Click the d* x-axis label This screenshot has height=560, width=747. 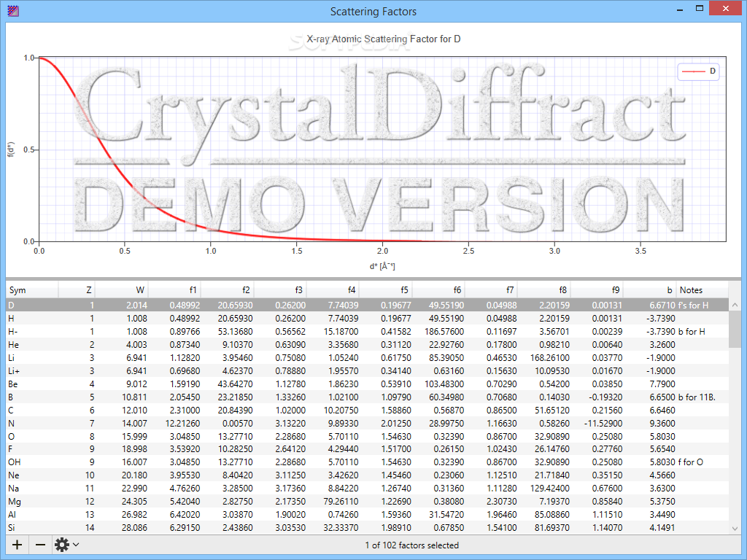pos(382,266)
